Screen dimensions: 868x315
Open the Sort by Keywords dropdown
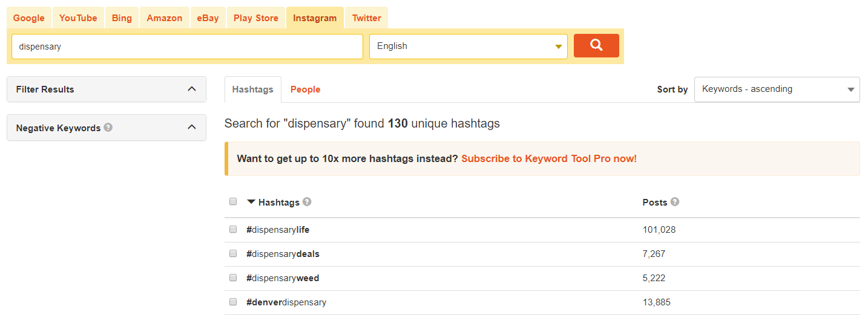click(x=777, y=89)
